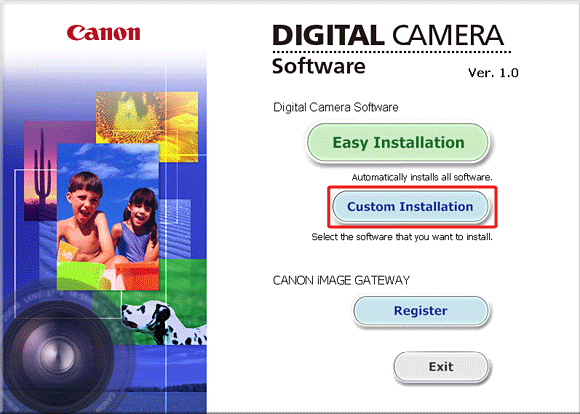Click 'Automatically installs all software.' description
Image resolution: width=580 pixels, height=414 pixels.
point(422,177)
